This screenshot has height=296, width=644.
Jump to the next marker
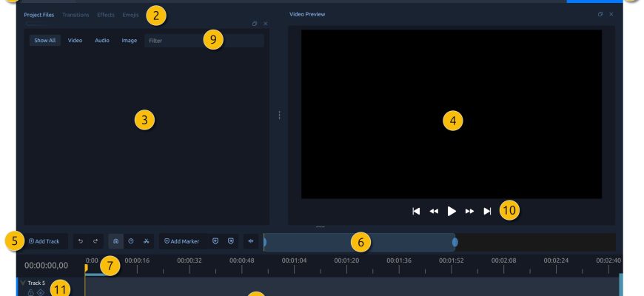coord(231,241)
